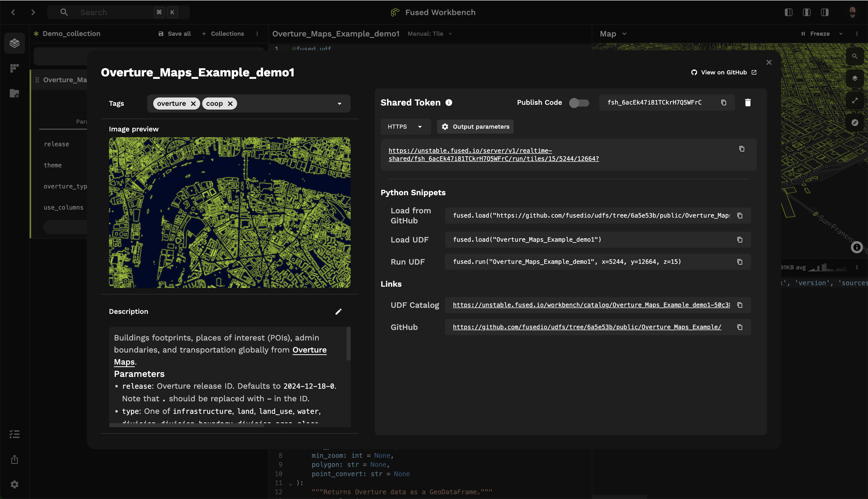868x499 pixels.
Task: Click the map search magnifier icon
Action: click(855, 56)
